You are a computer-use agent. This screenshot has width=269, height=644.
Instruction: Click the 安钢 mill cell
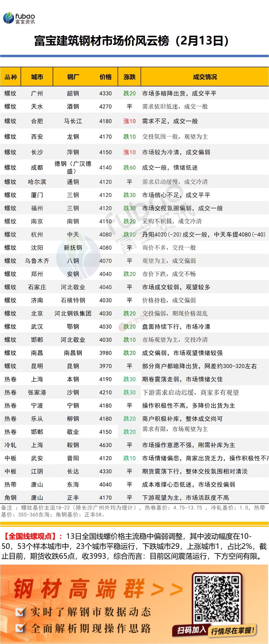click(x=73, y=274)
